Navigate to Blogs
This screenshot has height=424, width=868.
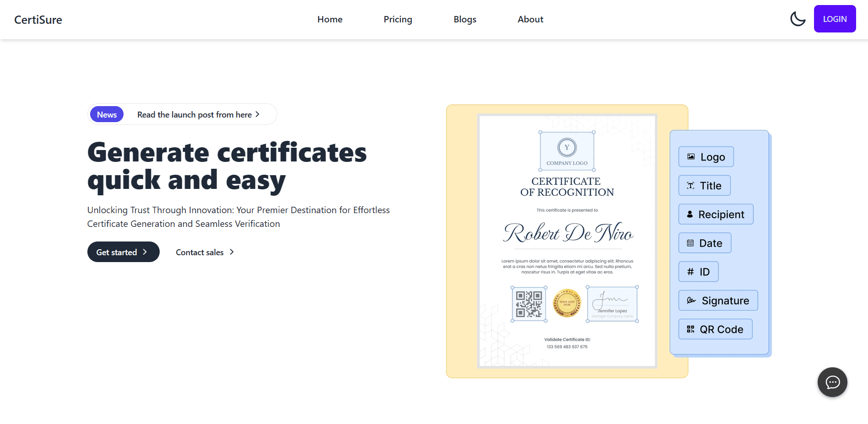464,19
